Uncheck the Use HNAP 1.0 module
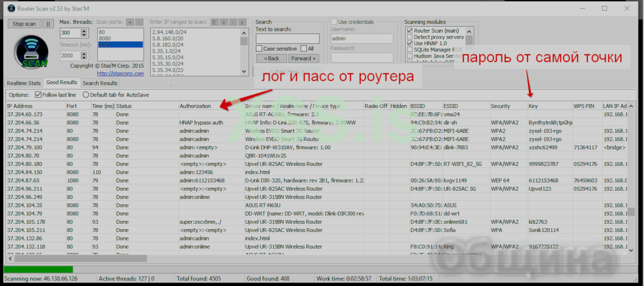Image resolution: width=644 pixels, height=286 pixels. click(x=410, y=43)
